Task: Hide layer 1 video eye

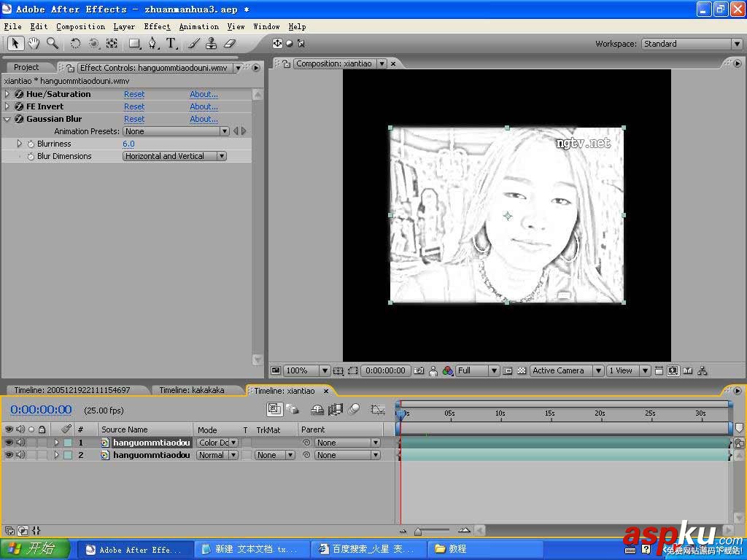Action: [x=9, y=443]
